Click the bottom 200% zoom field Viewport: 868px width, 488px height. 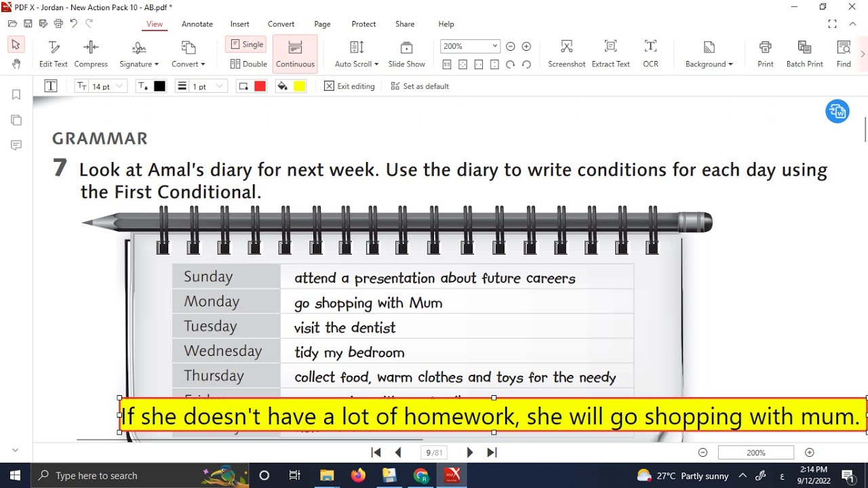755,453
